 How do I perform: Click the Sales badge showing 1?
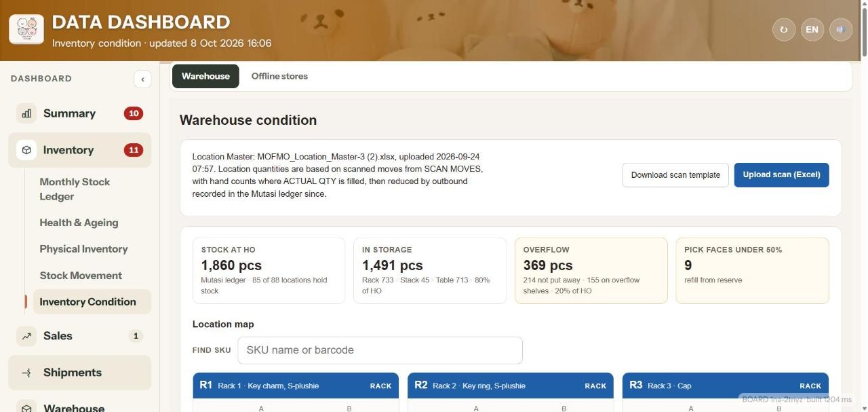pyautogui.click(x=136, y=336)
